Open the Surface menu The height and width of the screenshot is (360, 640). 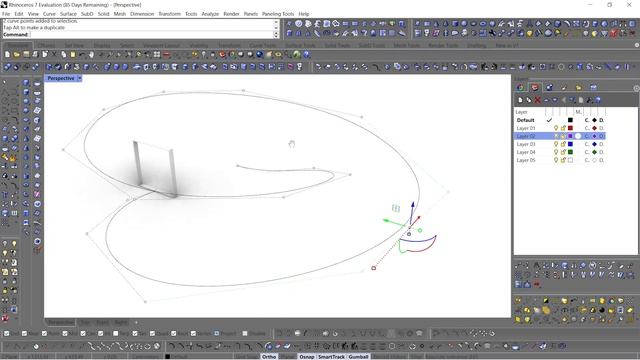68,14
